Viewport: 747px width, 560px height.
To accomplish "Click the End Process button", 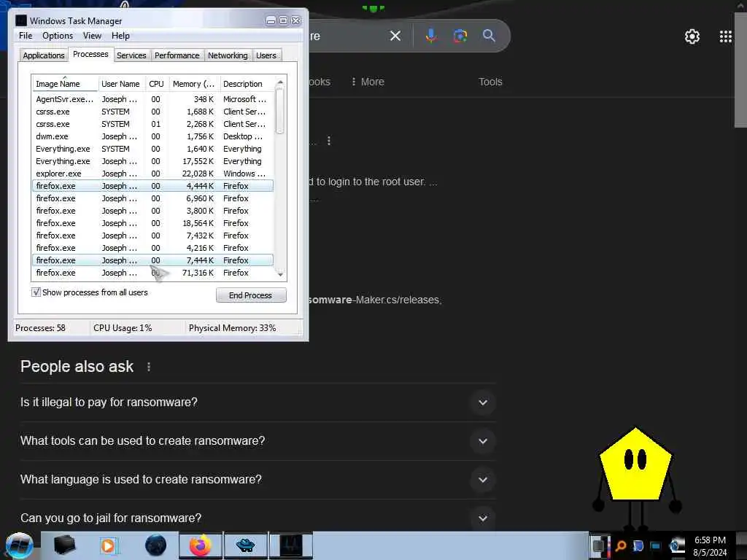I will tap(251, 295).
